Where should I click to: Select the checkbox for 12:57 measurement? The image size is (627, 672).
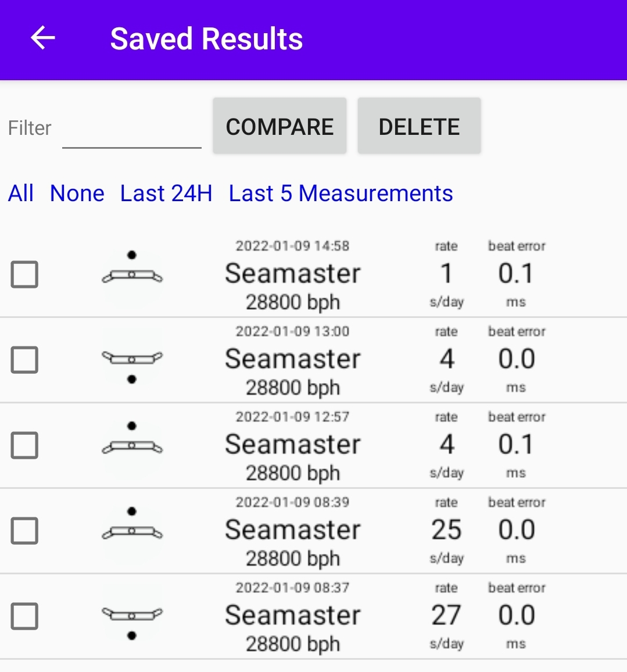(25, 445)
